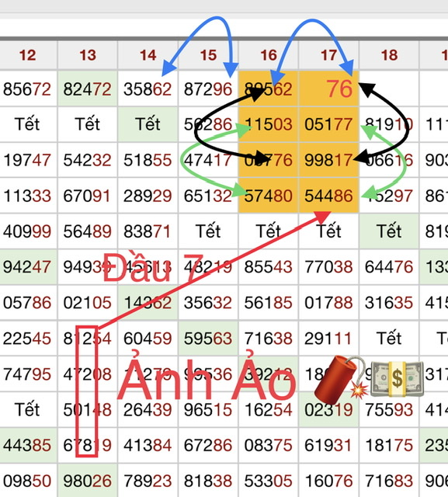
Task: Click the dollar banknote stack emoji
Action: coord(397,378)
